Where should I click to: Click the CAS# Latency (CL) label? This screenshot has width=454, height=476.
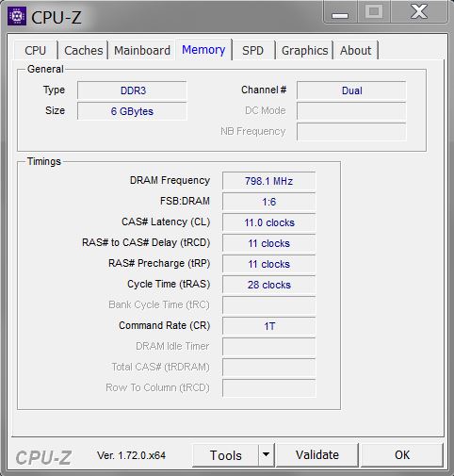click(166, 222)
